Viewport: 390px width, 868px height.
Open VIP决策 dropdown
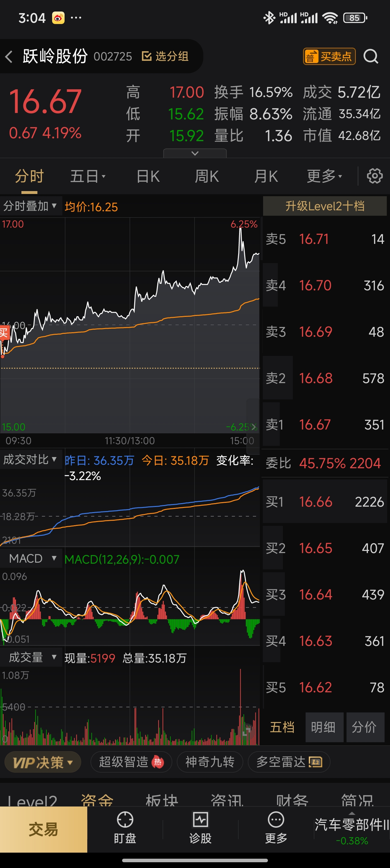pyautogui.click(x=43, y=762)
